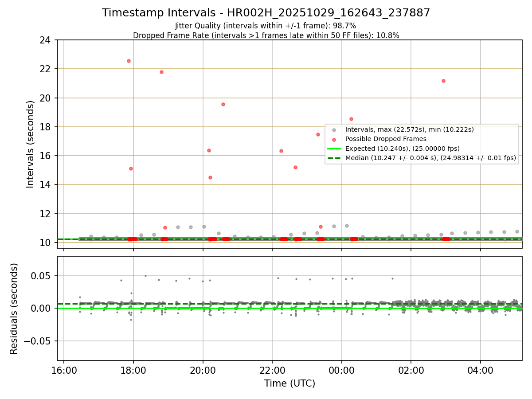This screenshot has height=399, width=532.
Task: Click the red point near 19.5 seconds after 20:30
Action: tap(223, 104)
